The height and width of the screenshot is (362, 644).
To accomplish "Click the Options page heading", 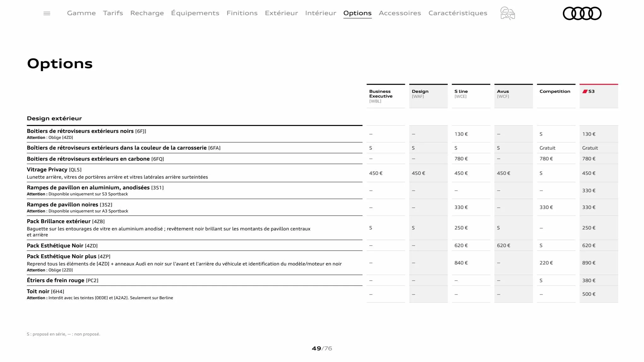I will (x=60, y=64).
